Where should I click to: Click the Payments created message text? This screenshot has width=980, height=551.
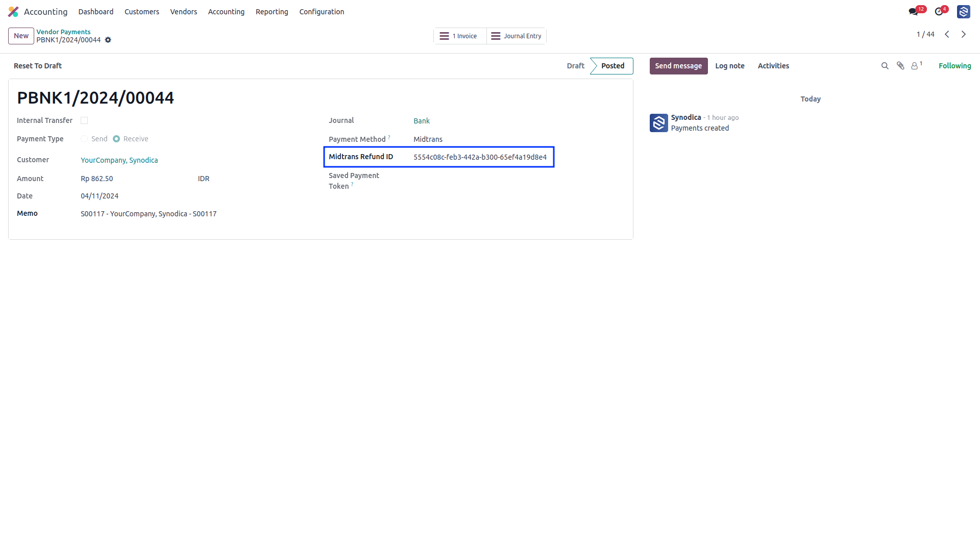(700, 129)
